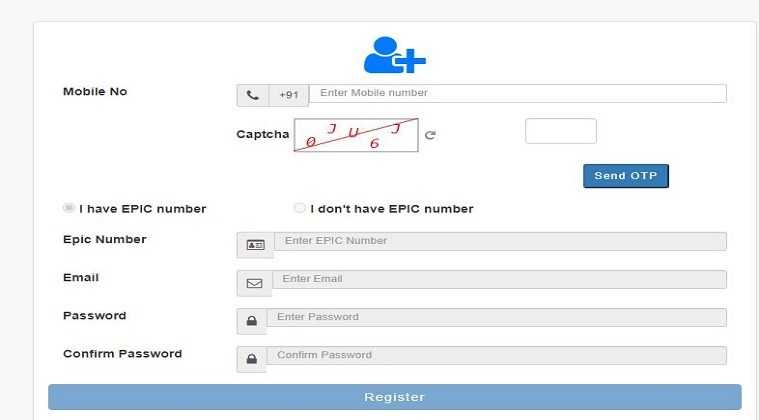Click the +91 country code box
The height and width of the screenshot is (420, 759).
(288, 95)
